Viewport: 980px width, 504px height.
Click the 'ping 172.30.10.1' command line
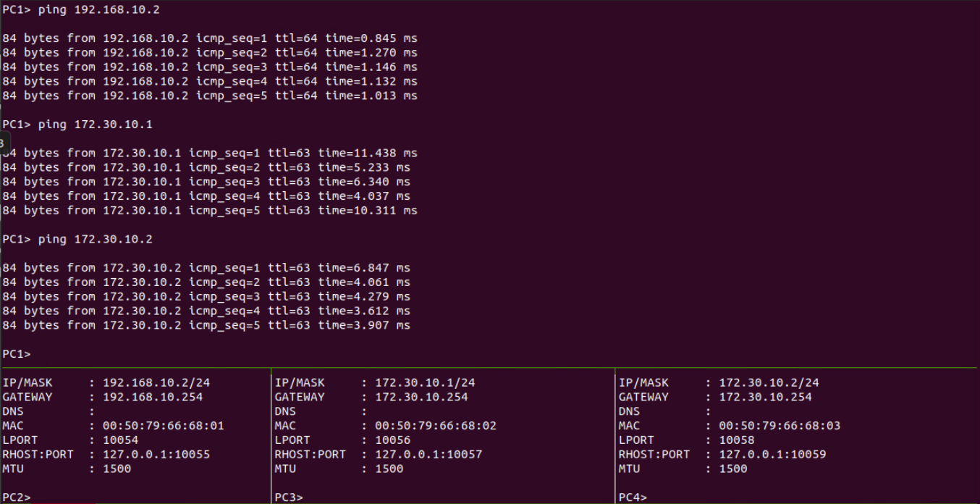[77, 125]
